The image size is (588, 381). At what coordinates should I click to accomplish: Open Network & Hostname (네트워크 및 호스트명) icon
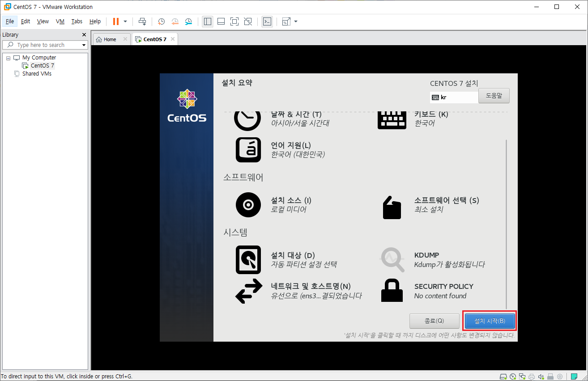[x=248, y=291]
